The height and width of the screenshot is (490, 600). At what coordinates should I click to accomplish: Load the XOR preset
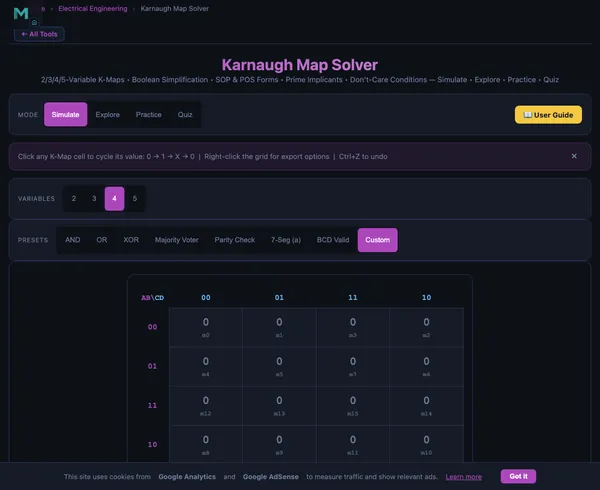131,240
